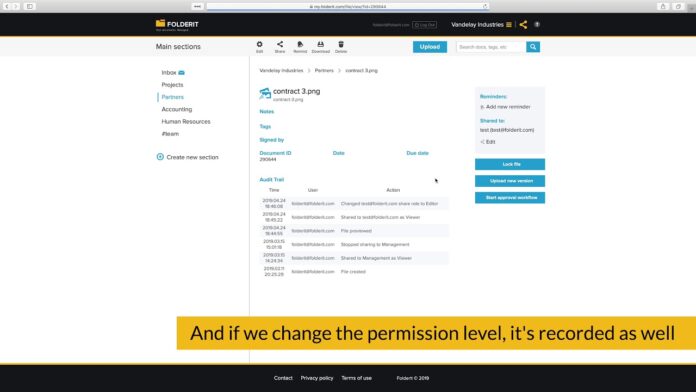The image size is (696, 392).
Task: Click the Folderit logo
Action: [177, 25]
